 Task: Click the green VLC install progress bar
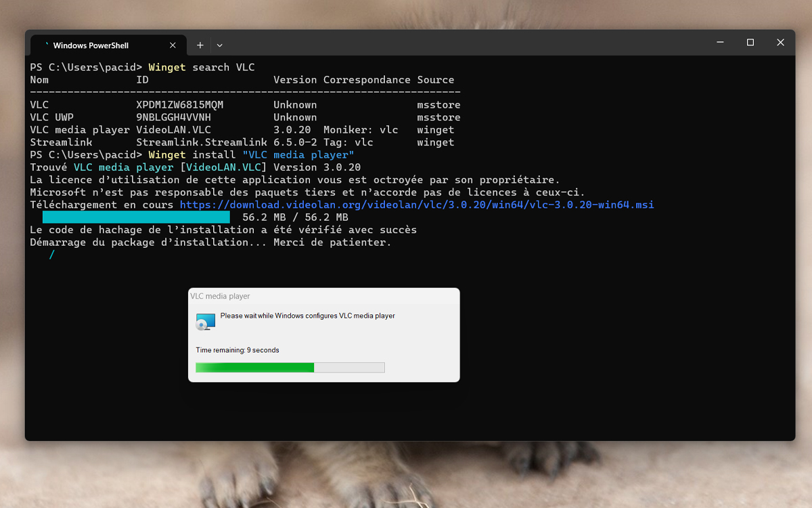tap(290, 368)
